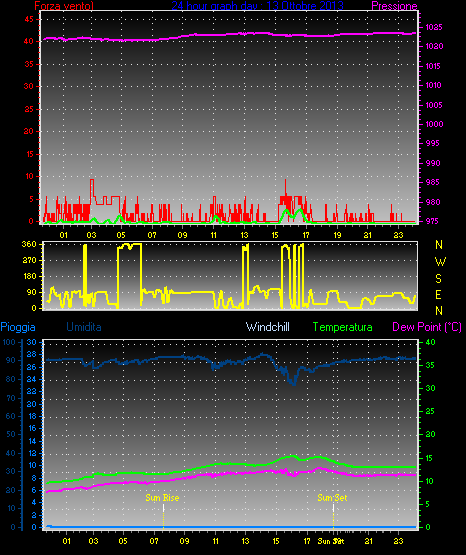Click the 15 temperature axis value
The image size is (466, 555).
[x=429, y=458]
